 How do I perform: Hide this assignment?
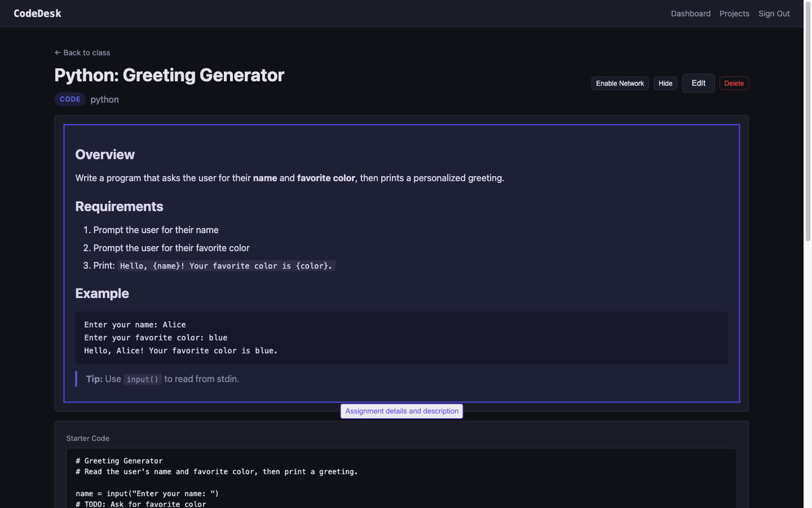pyautogui.click(x=665, y=83)
